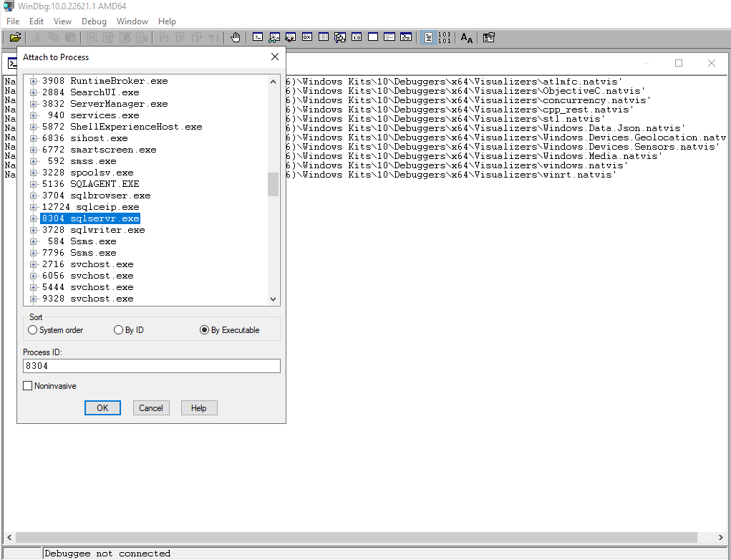Viewport: 731px width, 560px height.
Task: Click the breakpoint hand icon in toolbar
Action: click(236, 37)
